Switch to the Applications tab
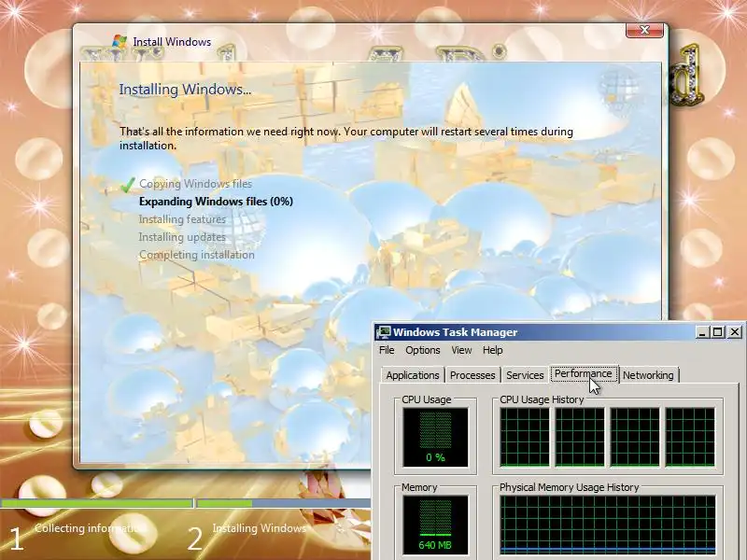 (x=413, y=375)
